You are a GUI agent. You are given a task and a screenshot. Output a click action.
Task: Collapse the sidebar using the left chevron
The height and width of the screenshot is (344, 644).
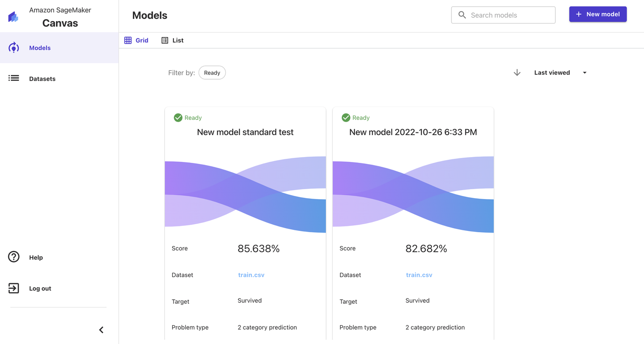[102, 330]
